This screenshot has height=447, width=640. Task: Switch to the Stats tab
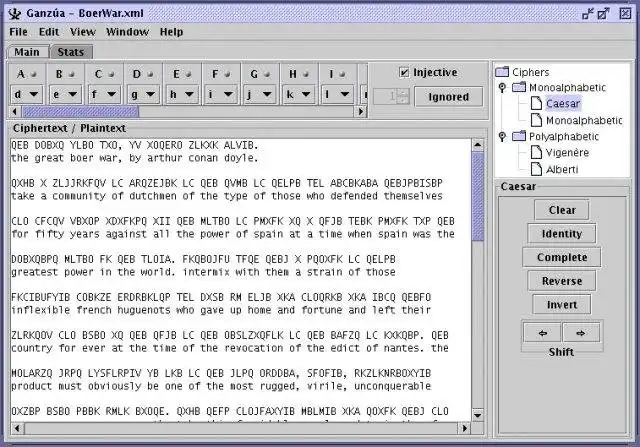click(x=71, y=52)
